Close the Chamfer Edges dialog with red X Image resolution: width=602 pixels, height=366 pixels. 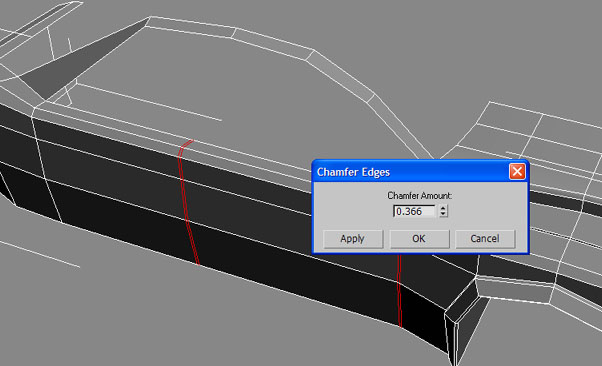click(517, 171)
